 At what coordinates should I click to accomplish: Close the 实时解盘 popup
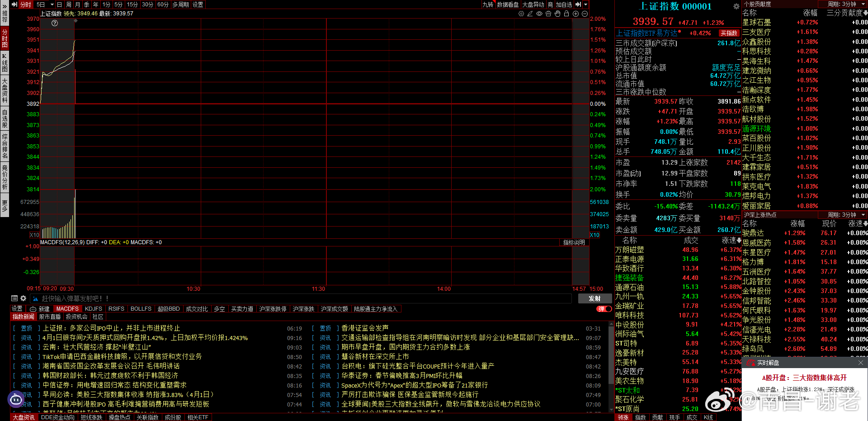pyautogui.click(x=861, y=363)
